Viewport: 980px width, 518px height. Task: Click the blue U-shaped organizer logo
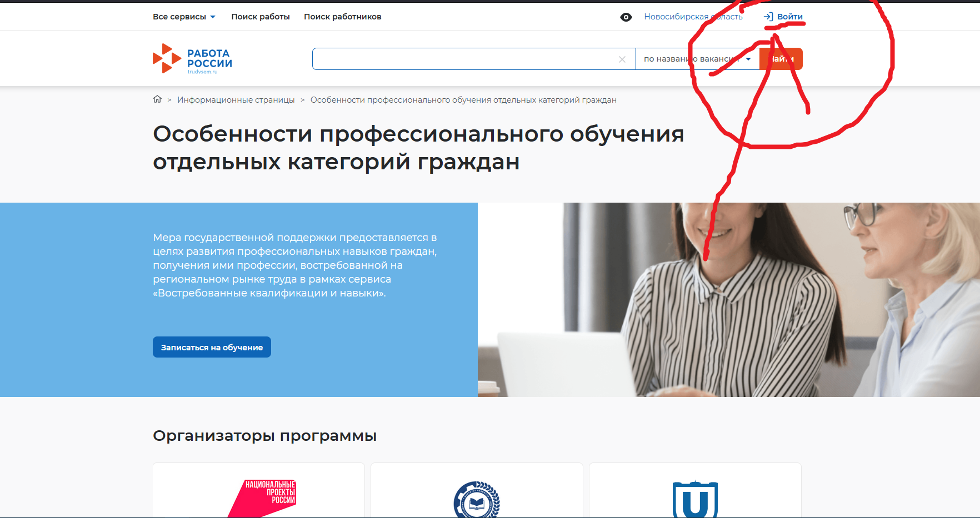tap(695, 499)
